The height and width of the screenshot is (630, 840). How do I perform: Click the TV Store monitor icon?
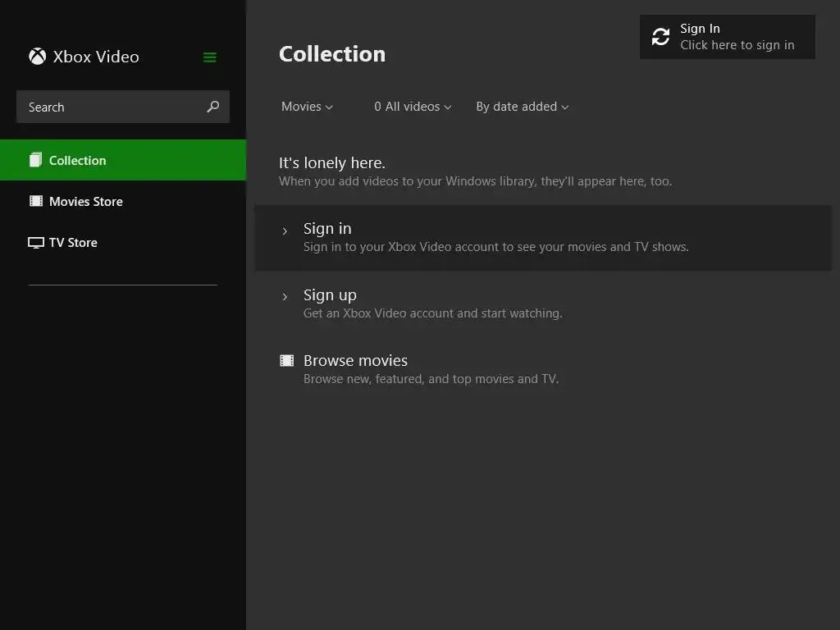(36, 243)
